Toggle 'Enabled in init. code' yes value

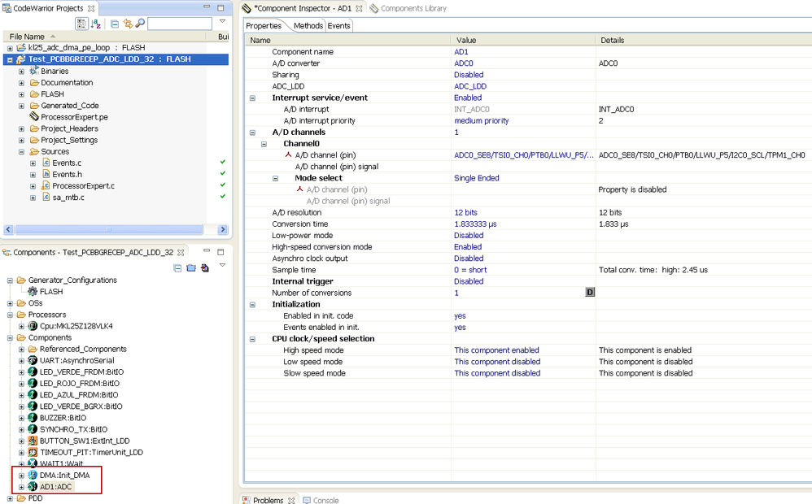click(x=460, y=315)
